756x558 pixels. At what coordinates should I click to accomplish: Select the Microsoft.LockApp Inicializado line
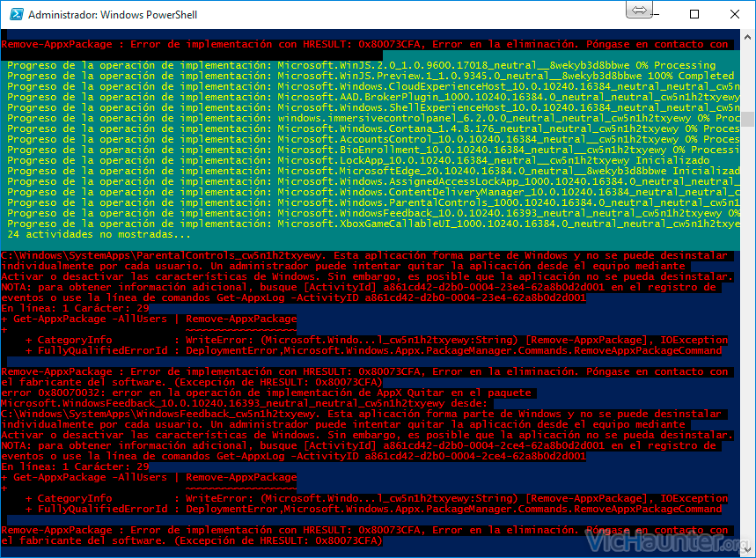[358, 160]
